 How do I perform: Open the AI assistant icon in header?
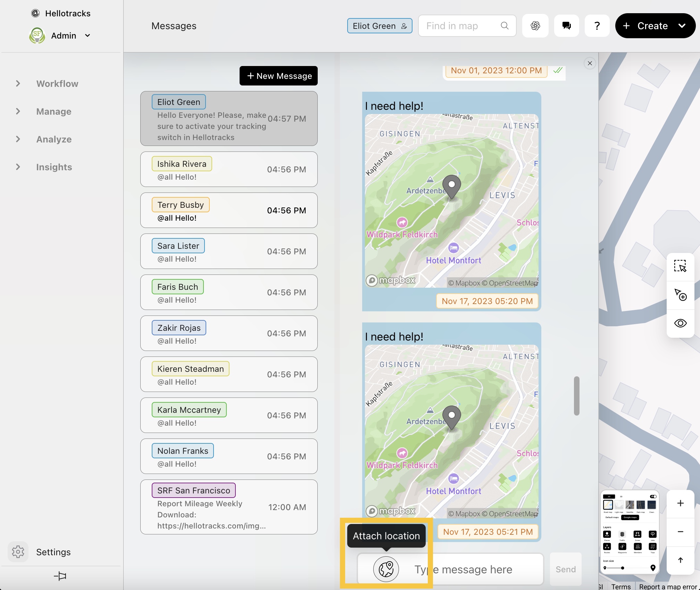tap(535, 26)
